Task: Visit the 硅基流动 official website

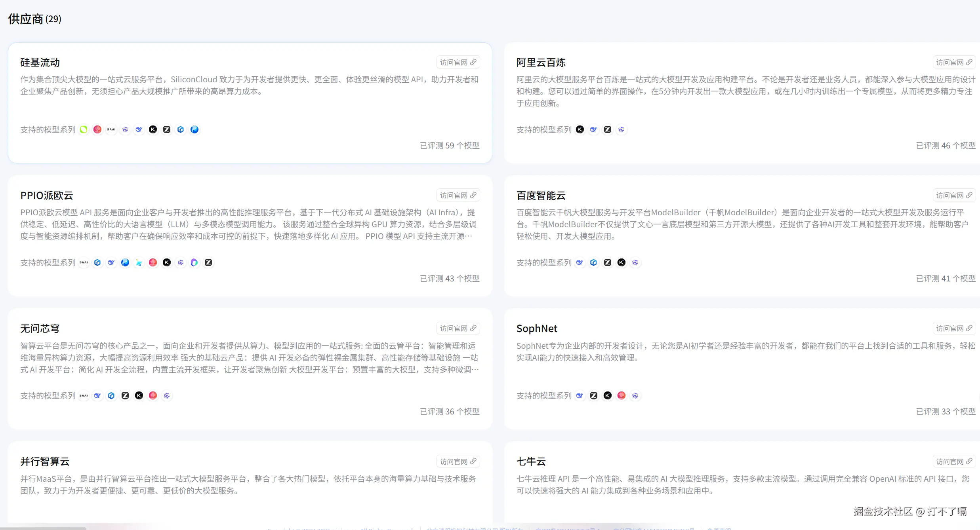Action: coord(458,63)
